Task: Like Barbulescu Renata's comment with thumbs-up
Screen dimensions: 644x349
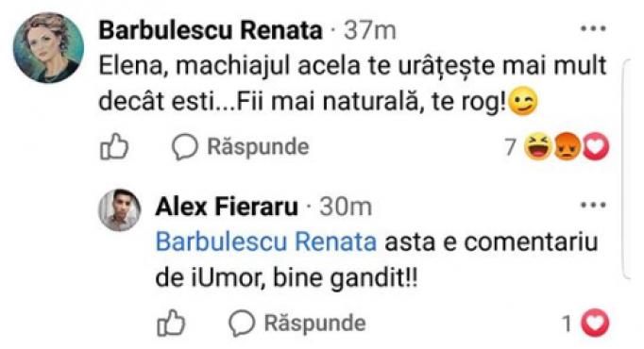Action: click(x=114, y=146)
